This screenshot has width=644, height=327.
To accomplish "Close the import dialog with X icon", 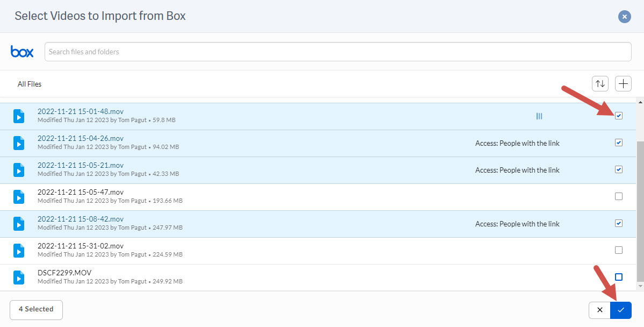I will pyautogui.click(x=624, y=17).
